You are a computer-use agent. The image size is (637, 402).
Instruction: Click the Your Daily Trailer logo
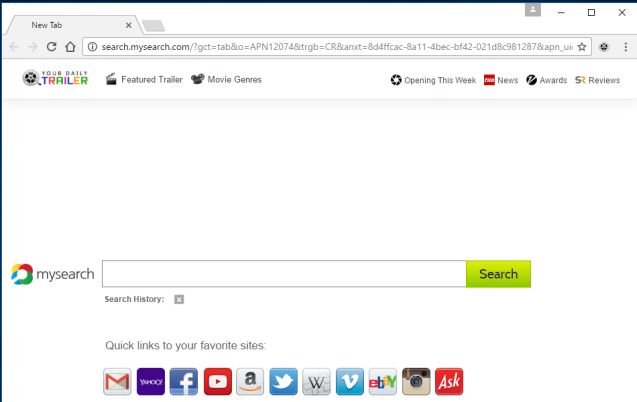(55, 78)
